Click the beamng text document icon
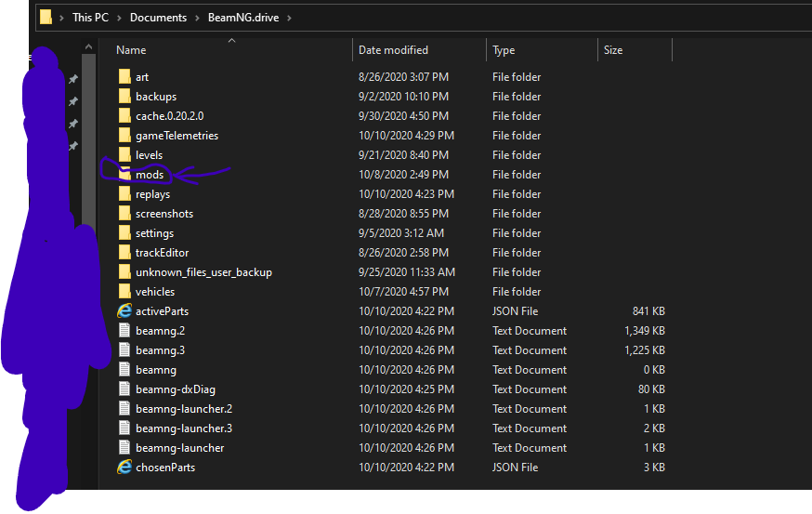 click(x=124, y=369)
